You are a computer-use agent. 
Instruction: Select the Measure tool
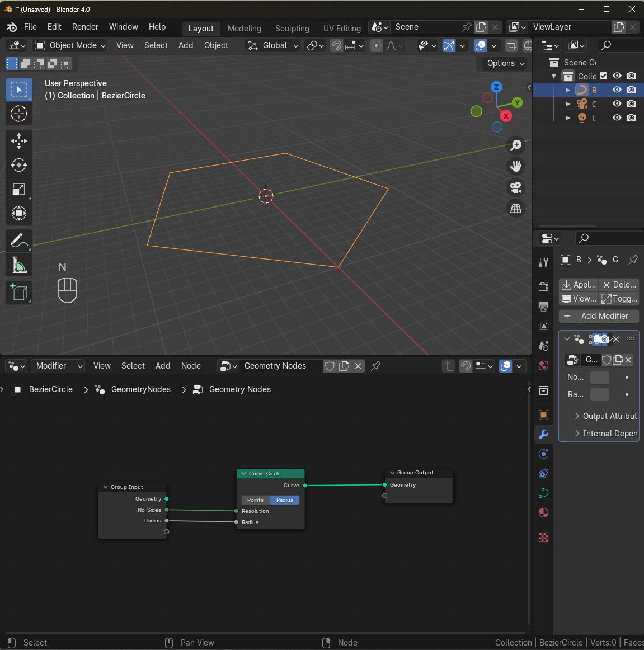tap(18, 266)
